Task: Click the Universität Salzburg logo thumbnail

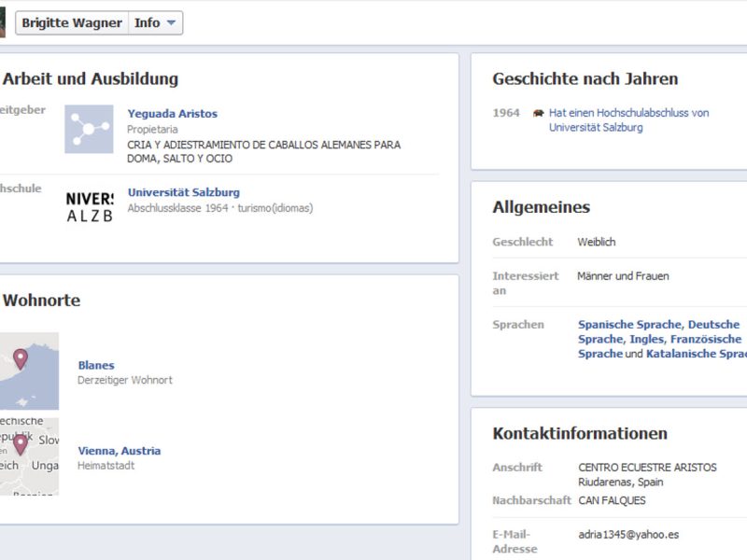Action: 89,207
